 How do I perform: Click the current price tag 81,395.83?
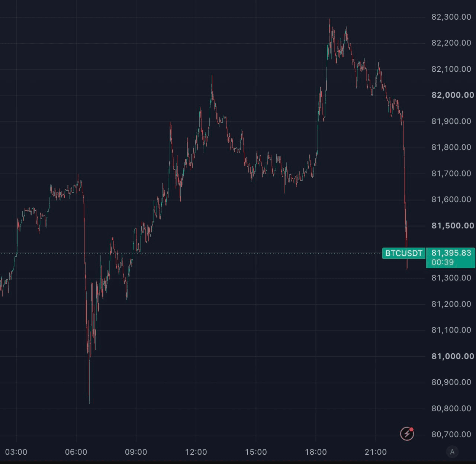coord(451,253)
